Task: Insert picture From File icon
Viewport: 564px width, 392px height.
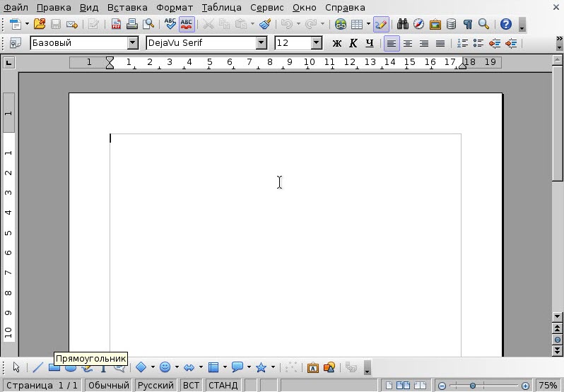Action: (329, 367)
